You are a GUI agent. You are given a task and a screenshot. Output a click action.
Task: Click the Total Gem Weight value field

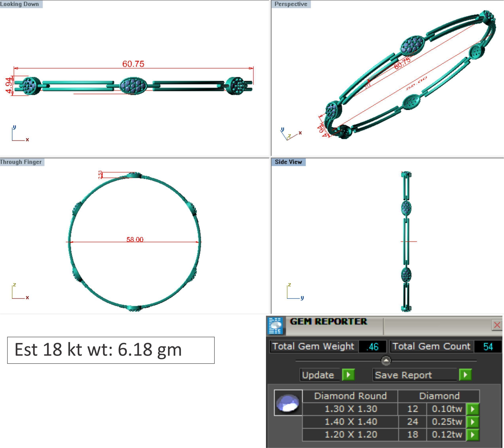[x=372, y=347]
